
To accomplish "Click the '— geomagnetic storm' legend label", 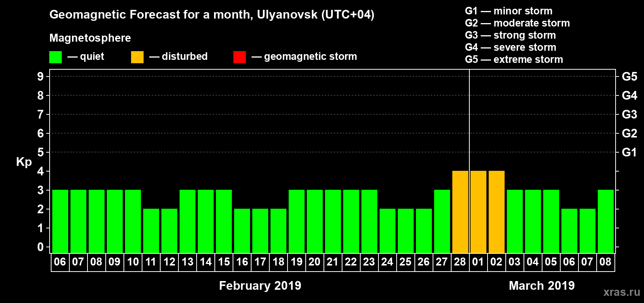I will 304,56.
